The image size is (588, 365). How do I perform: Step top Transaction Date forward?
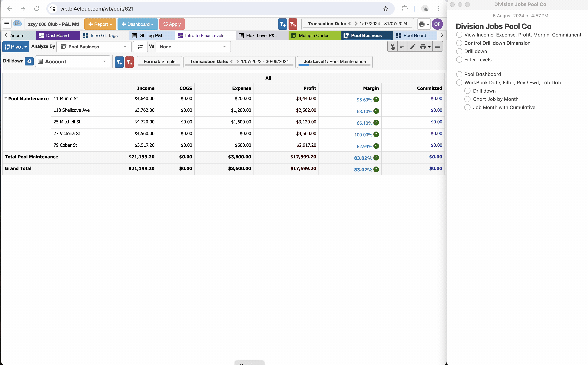[356, 24]
